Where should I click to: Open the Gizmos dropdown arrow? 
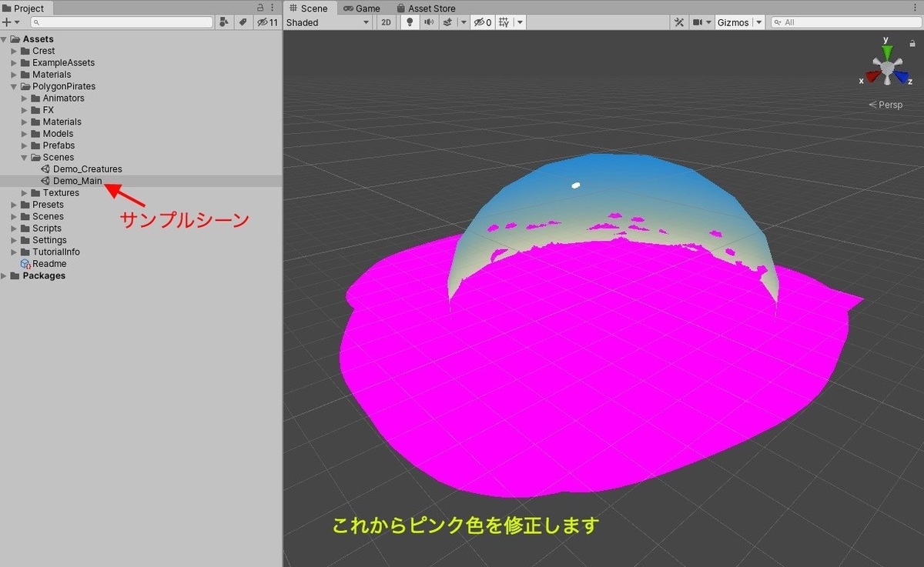tap(758, 22)
